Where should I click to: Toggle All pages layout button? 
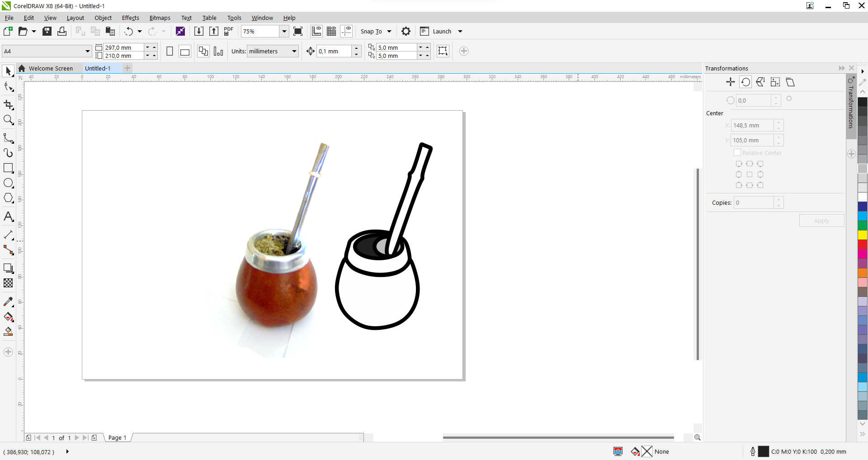coord(203,51)
